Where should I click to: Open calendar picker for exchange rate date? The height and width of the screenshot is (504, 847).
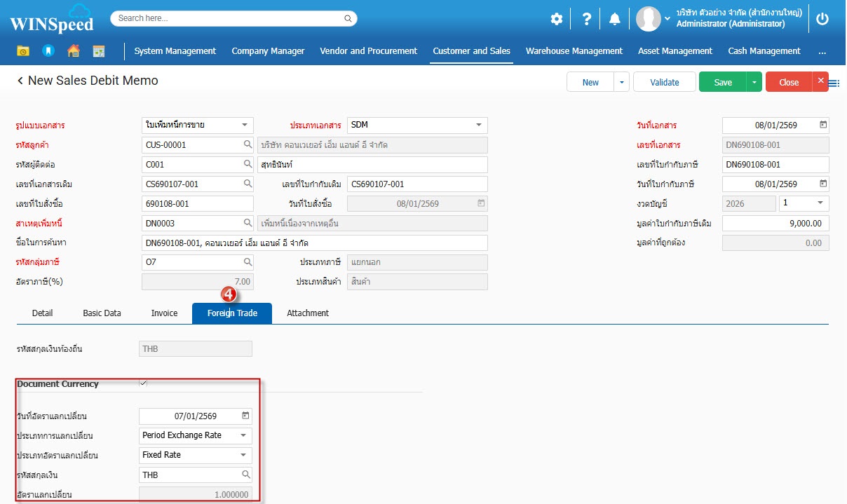245,416
